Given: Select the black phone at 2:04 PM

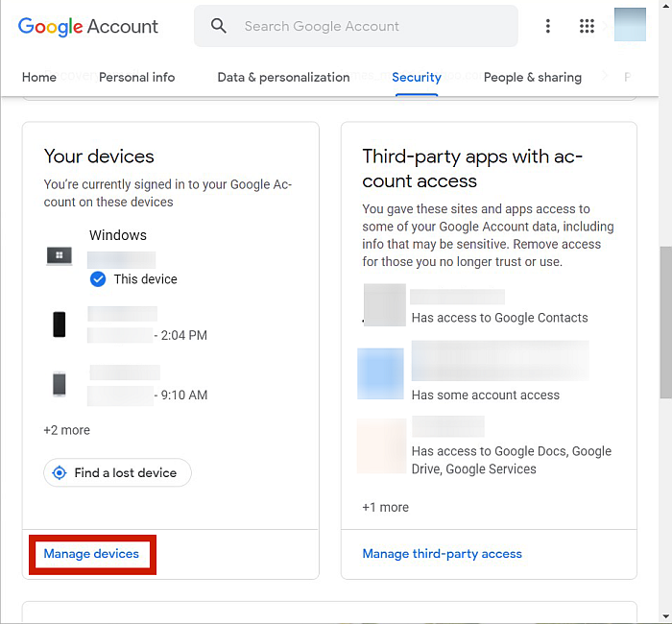Looking at the screenshot, I should (x=60, y=324).
